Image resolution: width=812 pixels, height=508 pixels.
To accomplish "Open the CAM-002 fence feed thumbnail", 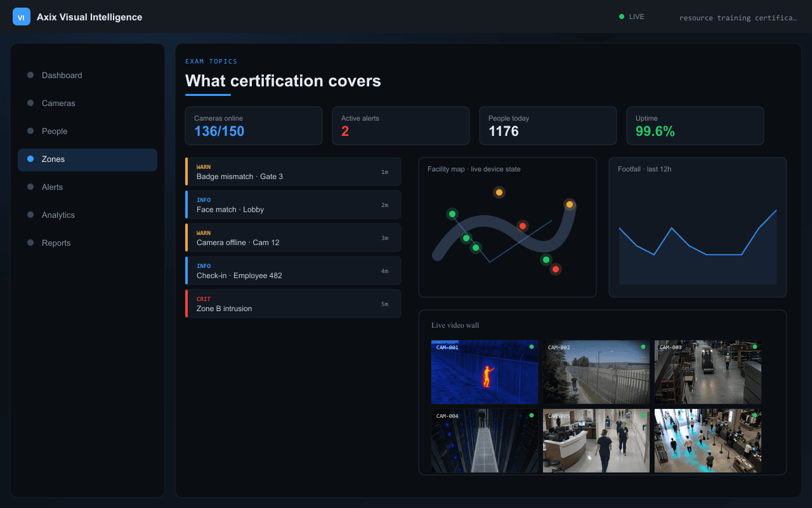I will pos(596,372).
